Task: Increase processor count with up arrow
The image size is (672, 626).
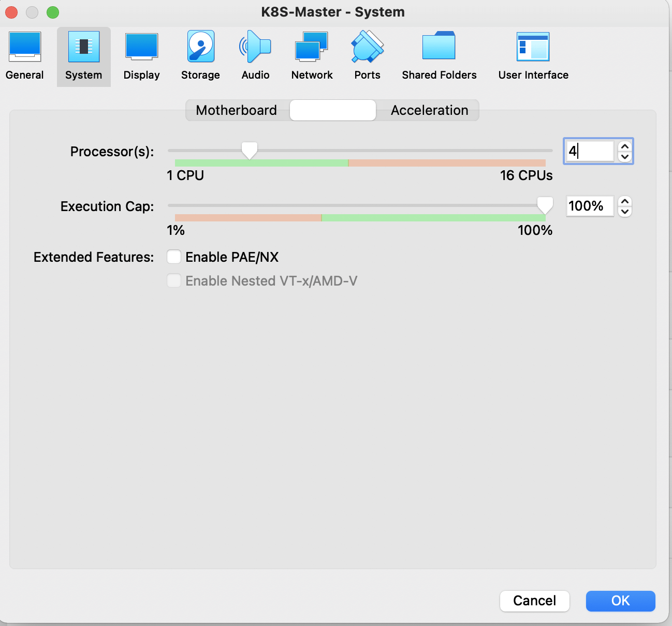Action: (625, 146)
